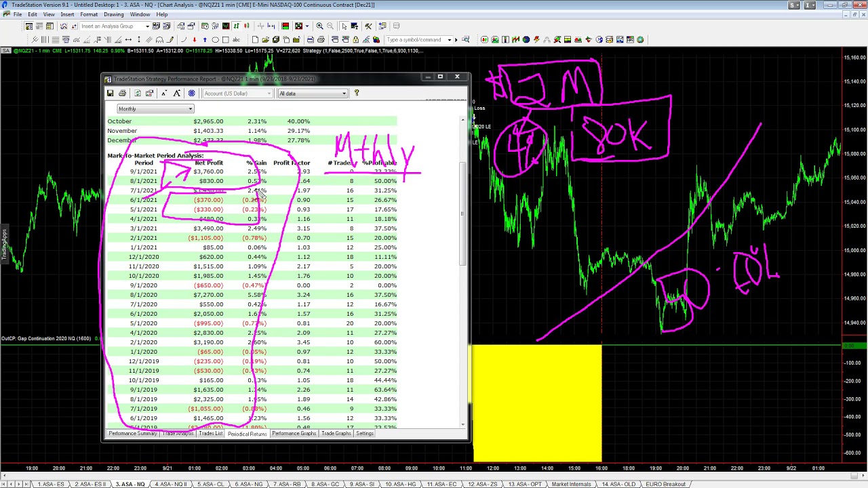Viewport: 868px width, 488px height.
Task: Expand the symbol/command box dropdown arrow
Action: click(449, 40)
